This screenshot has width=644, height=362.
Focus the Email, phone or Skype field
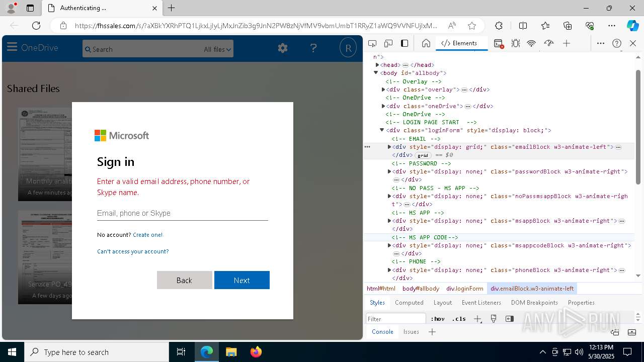click(183, 213)
